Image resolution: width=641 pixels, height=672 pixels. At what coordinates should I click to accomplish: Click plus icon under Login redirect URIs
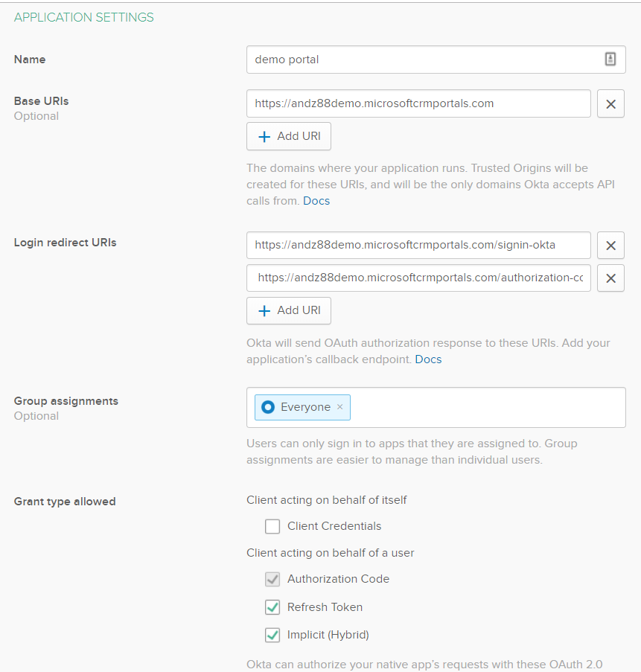click(x=264, y=311)
